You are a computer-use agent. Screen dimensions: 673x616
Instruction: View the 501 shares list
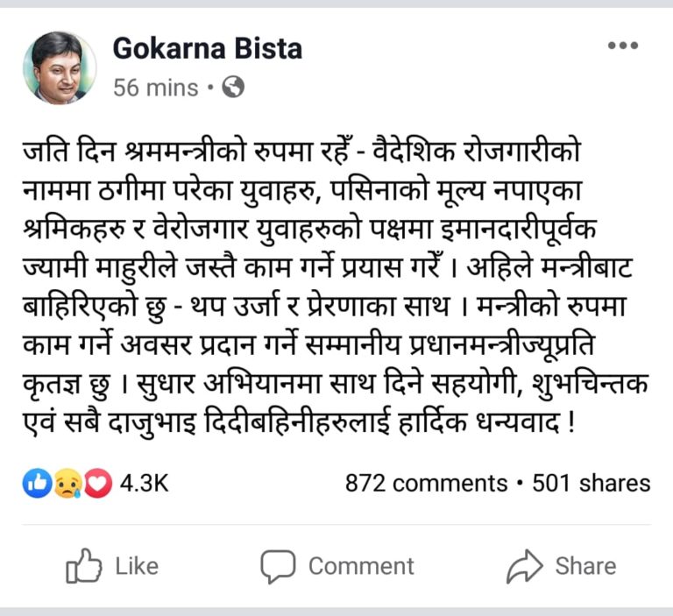(x=592, y=484)
